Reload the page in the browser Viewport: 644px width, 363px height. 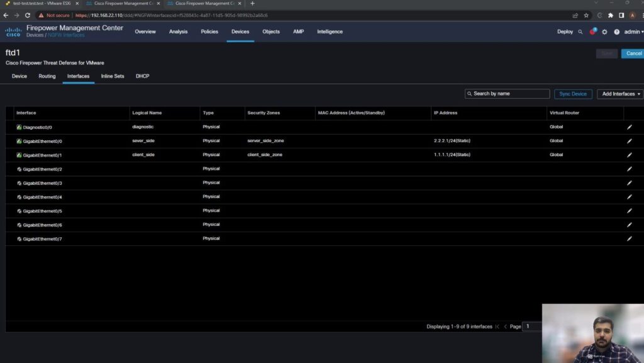pos(28,15)
